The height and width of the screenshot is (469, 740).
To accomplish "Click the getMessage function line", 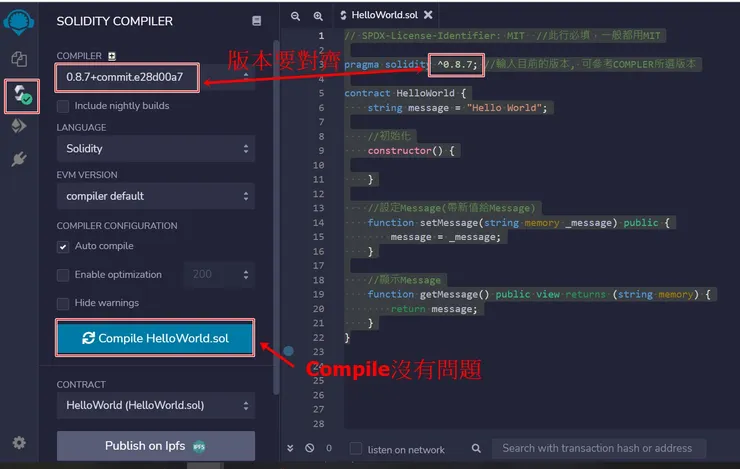I will (538, 294).
